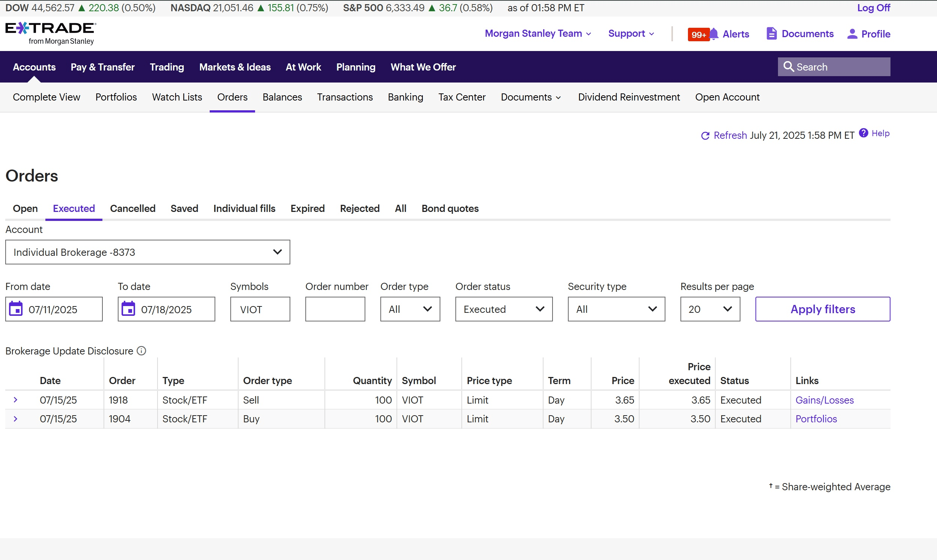Open the Trading menu
Image resolution: width=937 pixels, height=560 pixels.
[x=167, y=67]
